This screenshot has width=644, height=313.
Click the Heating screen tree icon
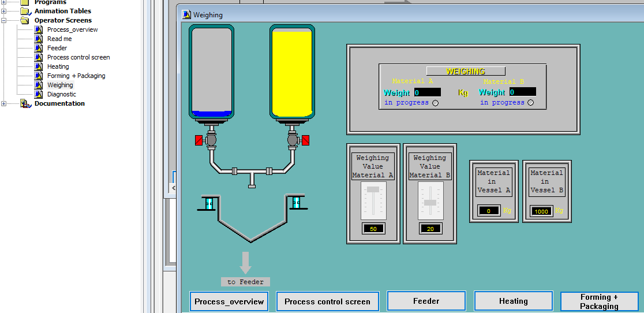click(x=39, y=66)
